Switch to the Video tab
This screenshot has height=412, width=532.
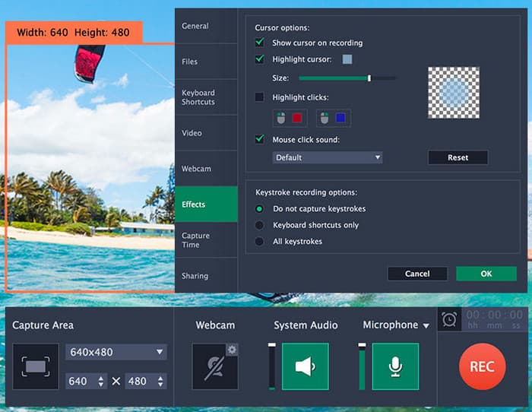tap(206, 133)
